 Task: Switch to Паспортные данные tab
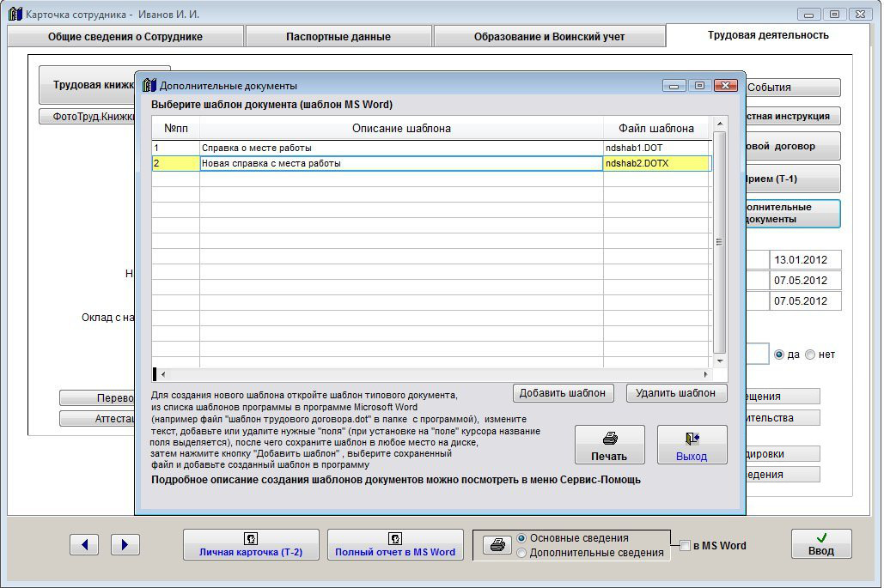click(338, 37)
